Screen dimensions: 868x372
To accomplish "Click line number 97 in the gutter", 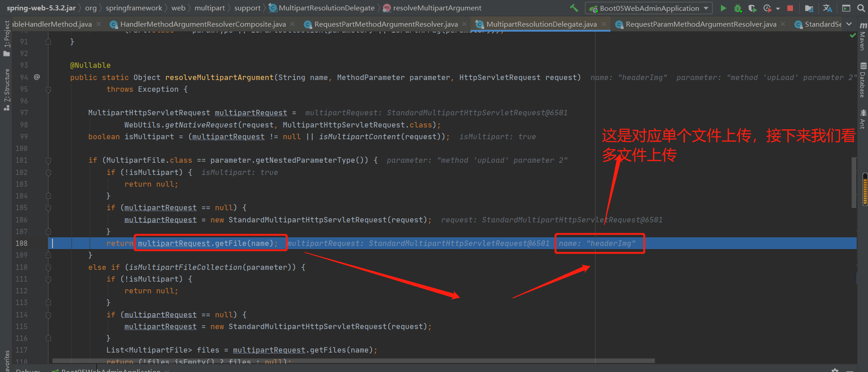I will [24, 113].
